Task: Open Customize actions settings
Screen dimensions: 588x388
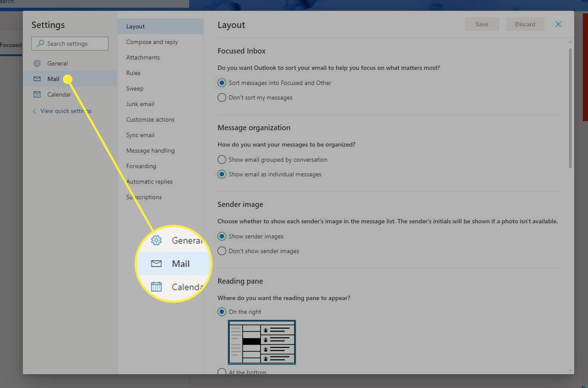Action: [160, 119]
